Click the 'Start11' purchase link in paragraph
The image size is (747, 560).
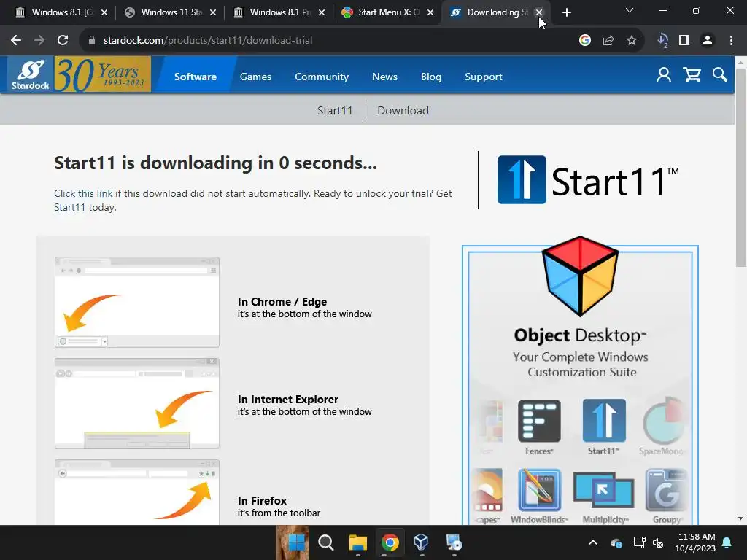click(69, 207)
